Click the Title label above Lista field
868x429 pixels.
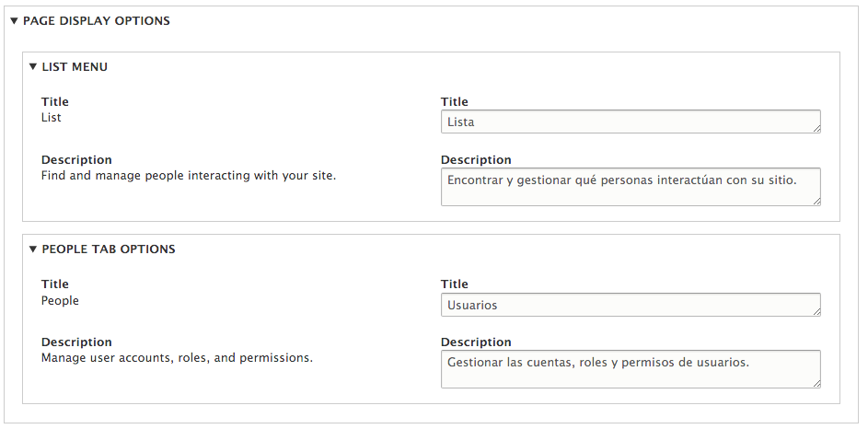coord(455,102)
